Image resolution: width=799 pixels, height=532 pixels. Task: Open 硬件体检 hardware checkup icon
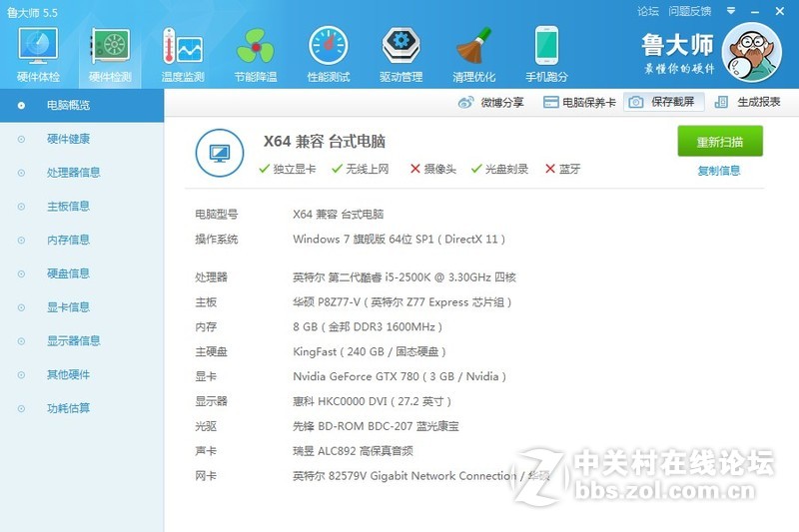pos(38,46)
